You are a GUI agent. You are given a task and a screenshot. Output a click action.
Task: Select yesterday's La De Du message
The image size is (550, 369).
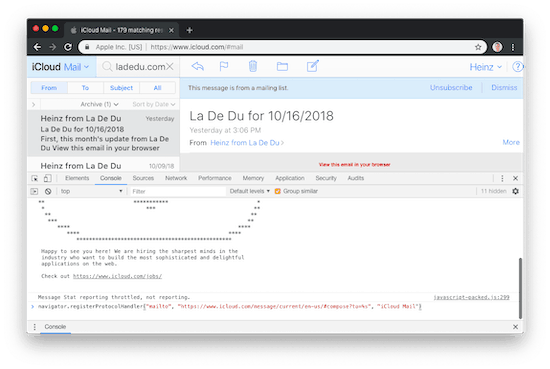click(x=104, y=133)
